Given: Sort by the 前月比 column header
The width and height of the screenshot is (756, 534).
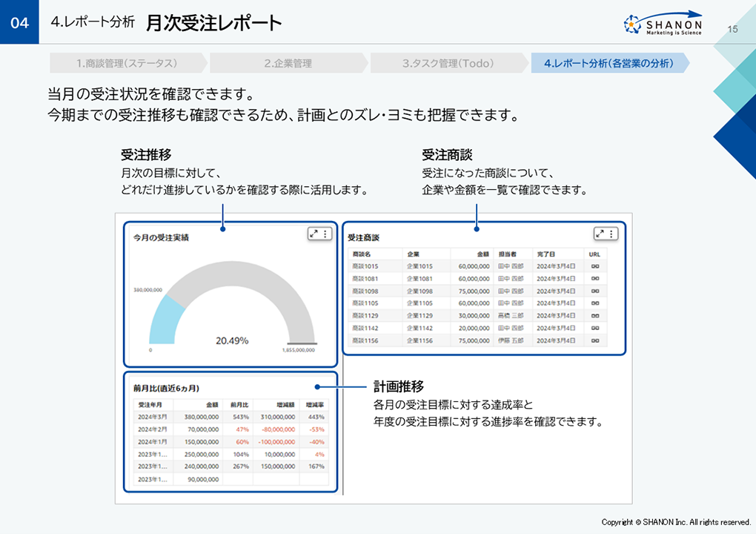Looking at the screenshot, I should click(x=239, y=405).
